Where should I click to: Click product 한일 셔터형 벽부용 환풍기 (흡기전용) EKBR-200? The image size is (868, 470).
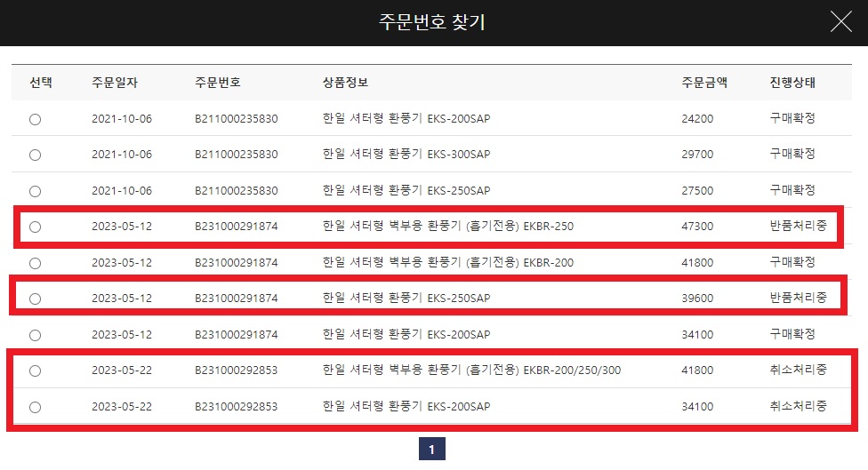tap(448, 263)
